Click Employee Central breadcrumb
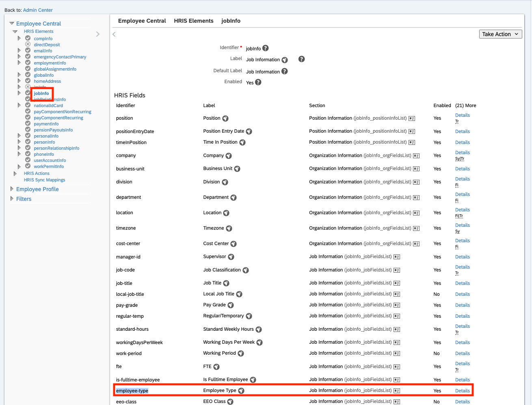Image resolution: width=532 pixels, height=405 pixels. click(x=142, y=21)
